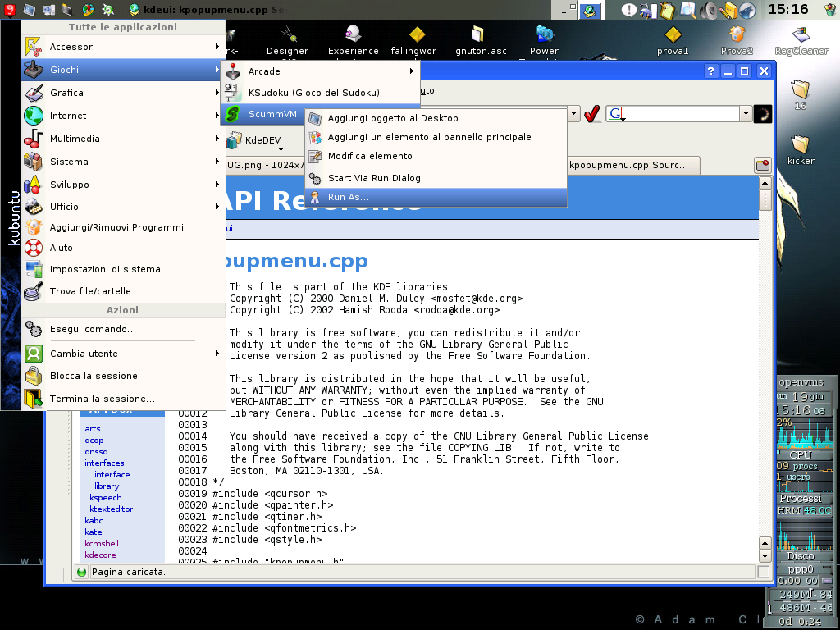
Task: Open the kabc link
Action: (94, 520)
